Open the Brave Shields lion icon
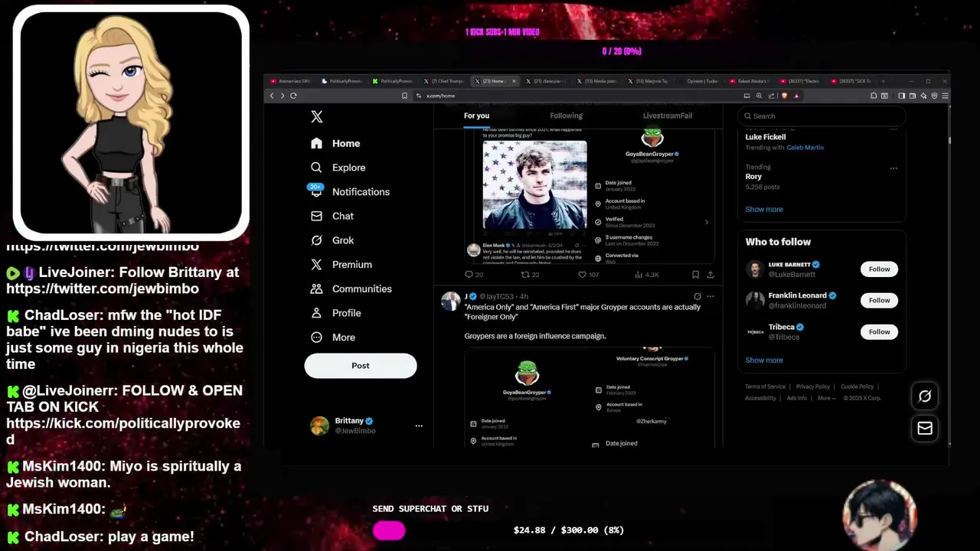The image size is (980, 551). point(784,96)
